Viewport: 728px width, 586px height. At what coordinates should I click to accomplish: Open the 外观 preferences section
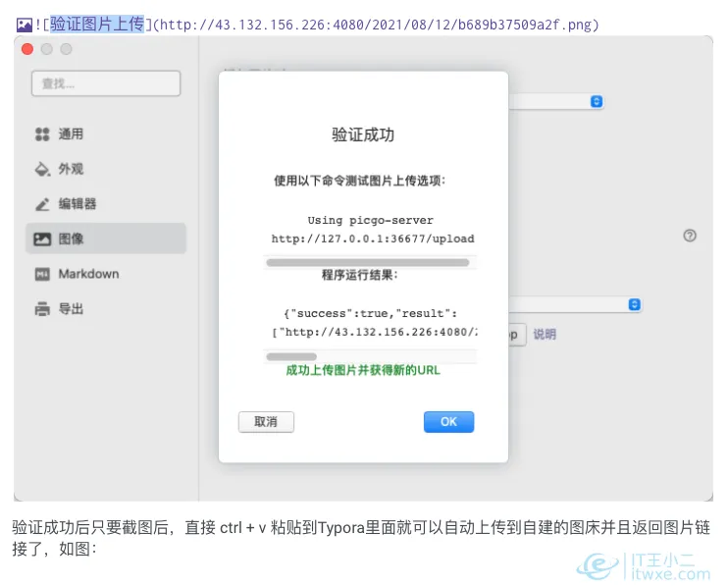pos(106,169)
